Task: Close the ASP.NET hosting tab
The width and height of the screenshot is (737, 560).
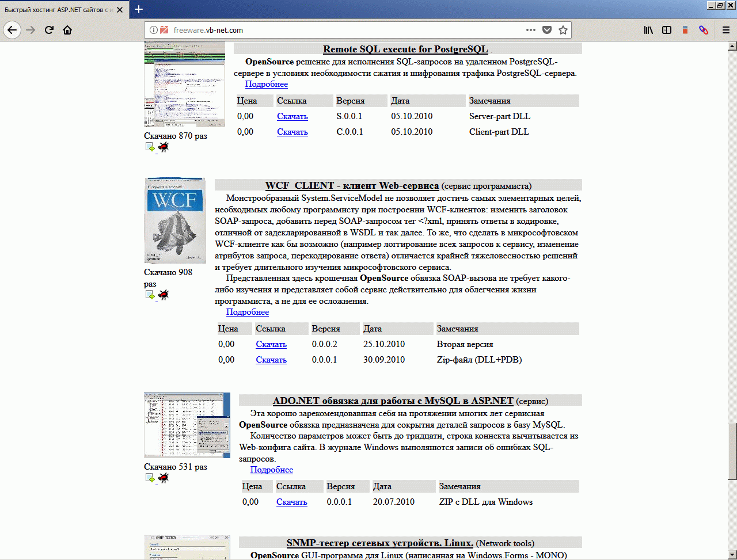Action: [121, 10]
